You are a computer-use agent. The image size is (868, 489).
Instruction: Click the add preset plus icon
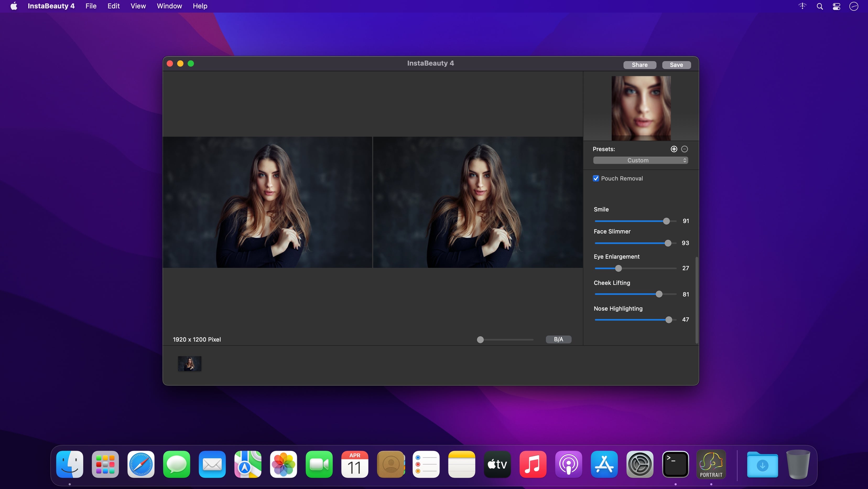(x=674, y=149)
